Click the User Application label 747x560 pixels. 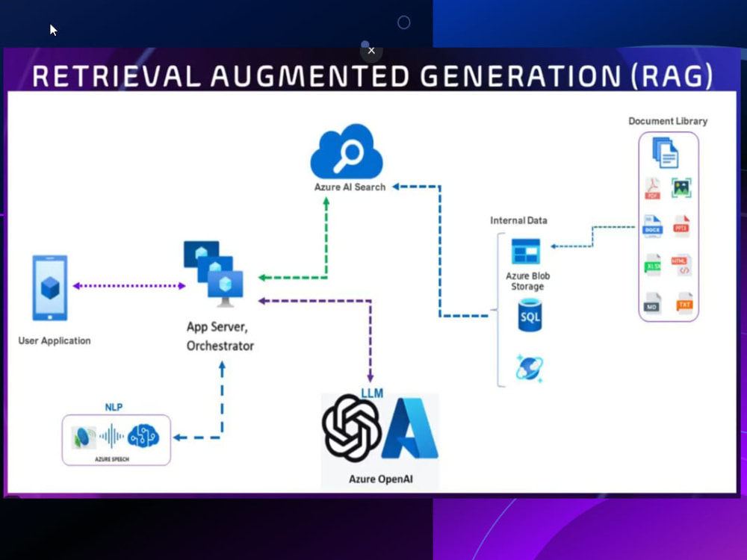point(55,341)
